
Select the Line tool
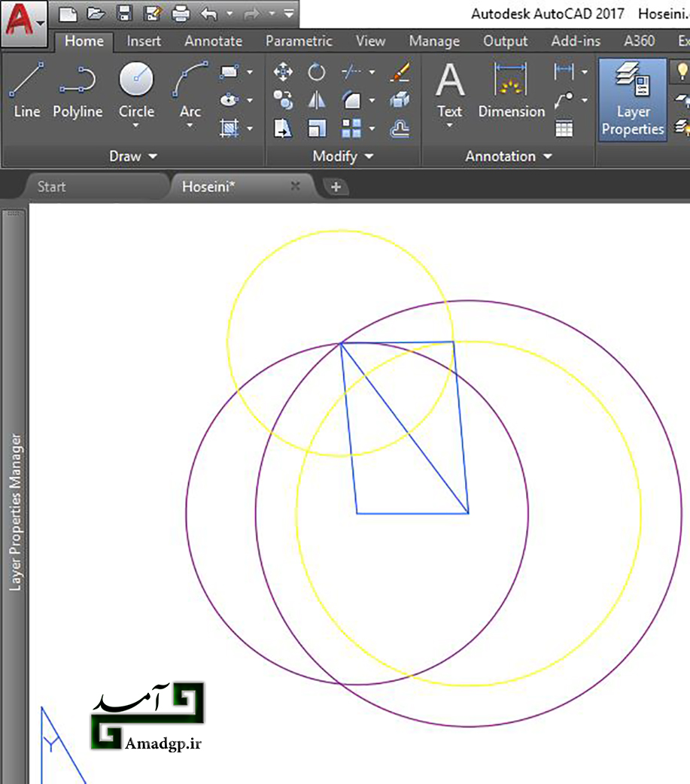(x=26, y=91)
